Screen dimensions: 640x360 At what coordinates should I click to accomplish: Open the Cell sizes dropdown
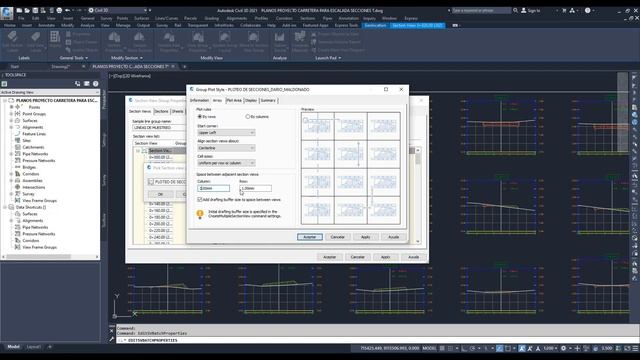[226, 163]
